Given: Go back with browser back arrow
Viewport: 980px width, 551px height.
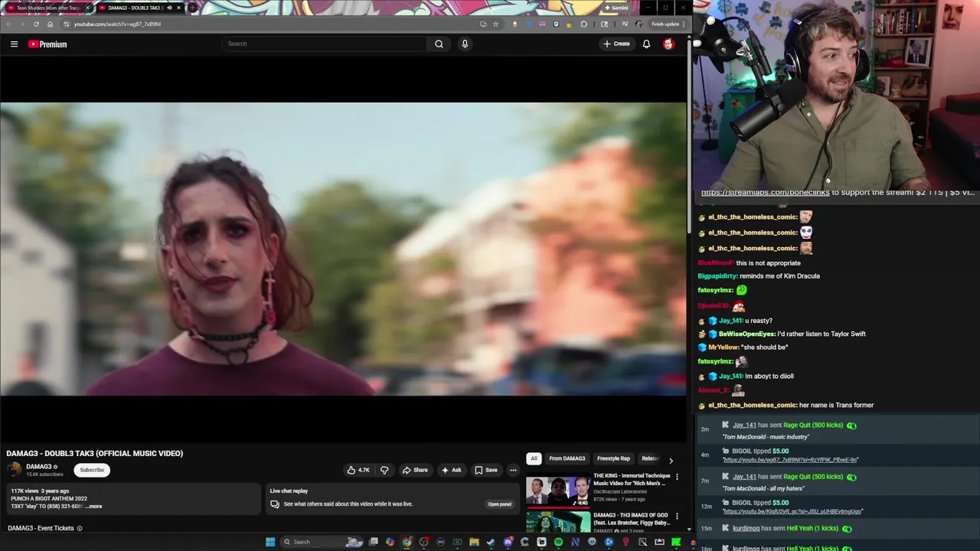Looking at the screenshot, I should tap(9, 24).
